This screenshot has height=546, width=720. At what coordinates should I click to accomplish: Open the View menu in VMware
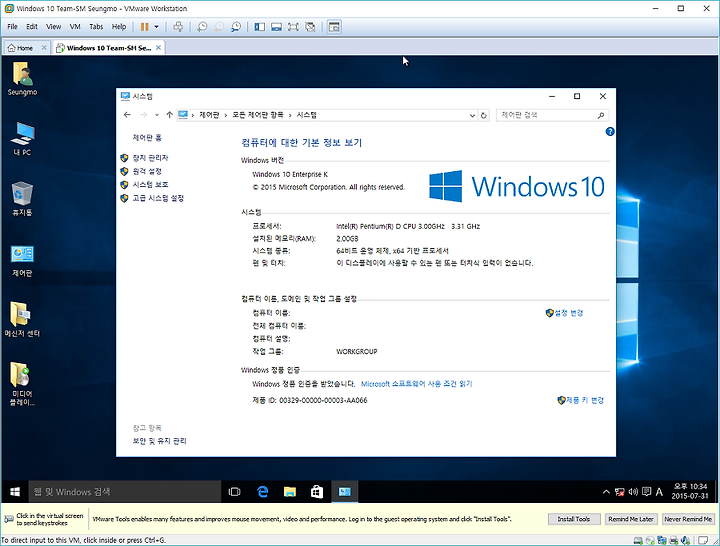pos(53,27)
